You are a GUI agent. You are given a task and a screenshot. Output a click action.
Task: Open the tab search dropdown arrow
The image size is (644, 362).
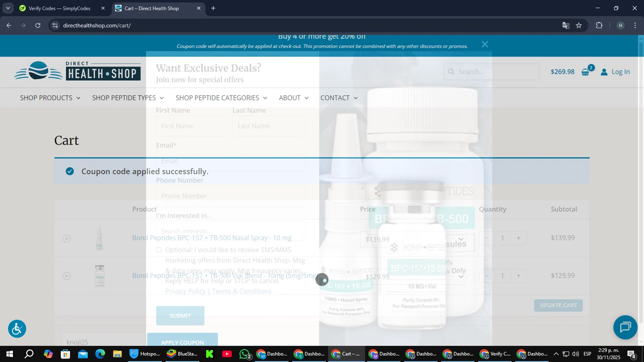[8, 8]
